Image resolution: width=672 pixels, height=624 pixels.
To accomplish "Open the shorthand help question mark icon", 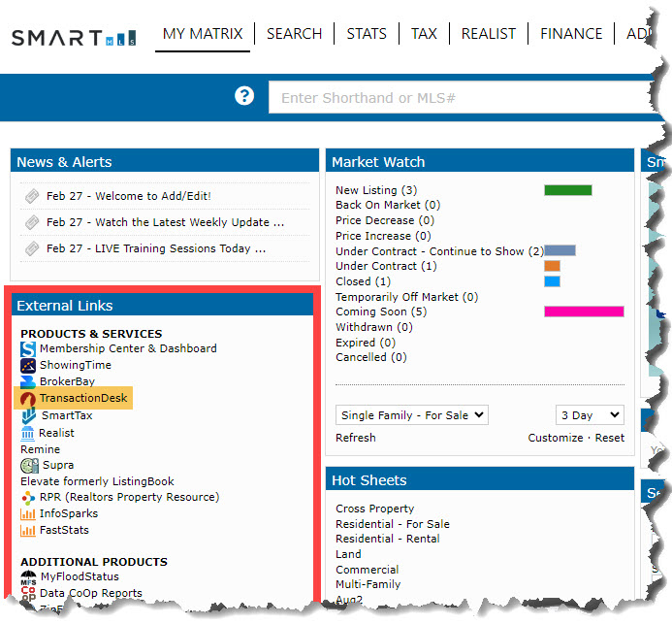I will pyautogui.click(x=244, y=96).
